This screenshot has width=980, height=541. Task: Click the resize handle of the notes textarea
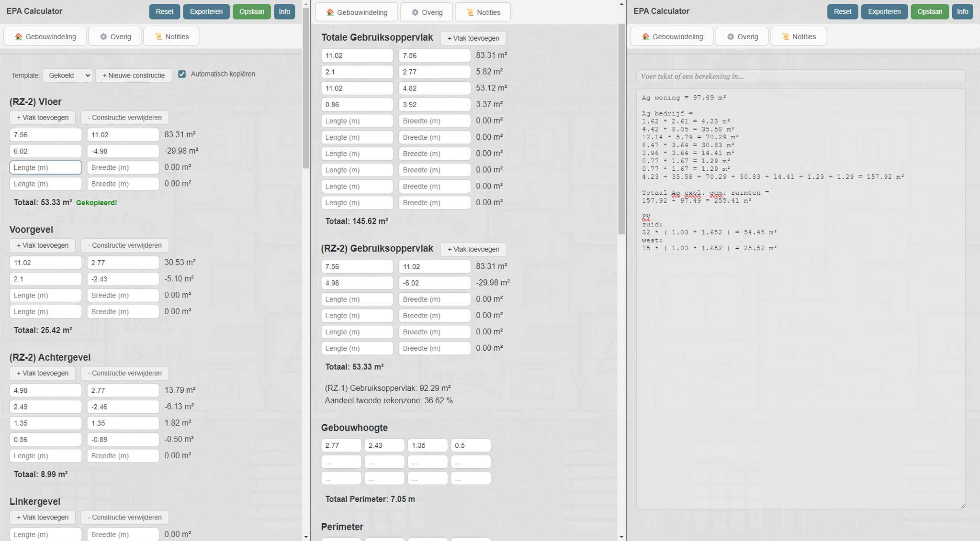[962, 506]
